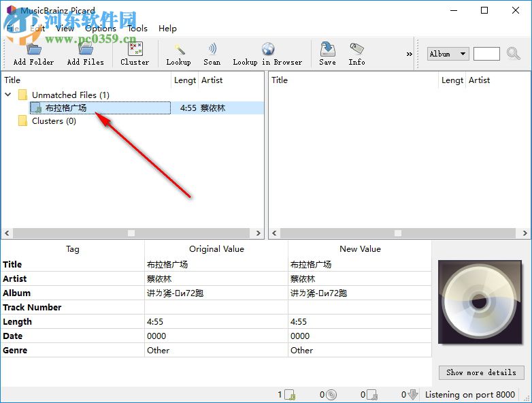This screenshot has width=532, height=403.
Task: Open the View menu
Action: click(65, 29)
